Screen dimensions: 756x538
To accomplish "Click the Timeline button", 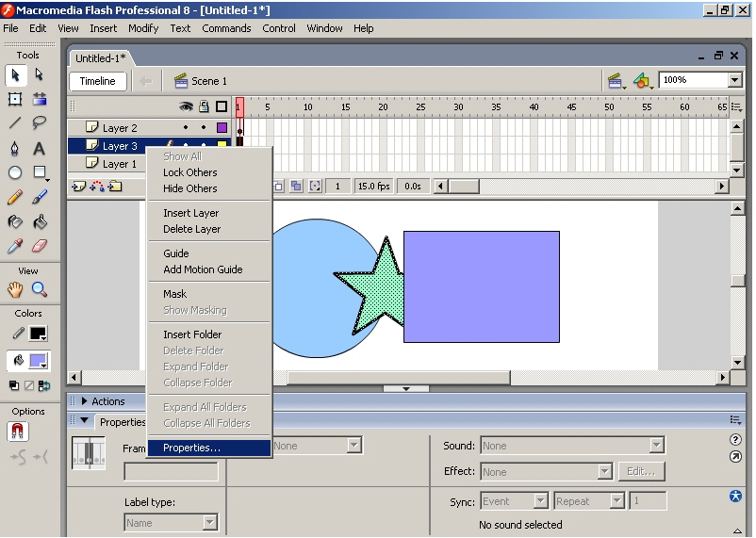I will 97,81.
